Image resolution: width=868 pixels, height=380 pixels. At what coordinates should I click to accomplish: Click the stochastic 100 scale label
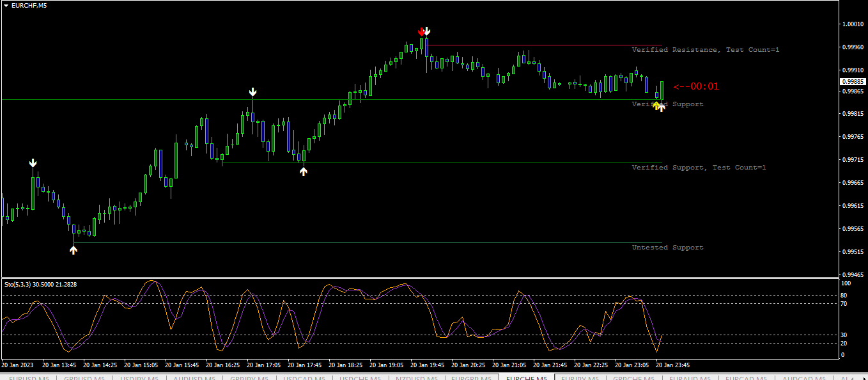click(846, 283)
